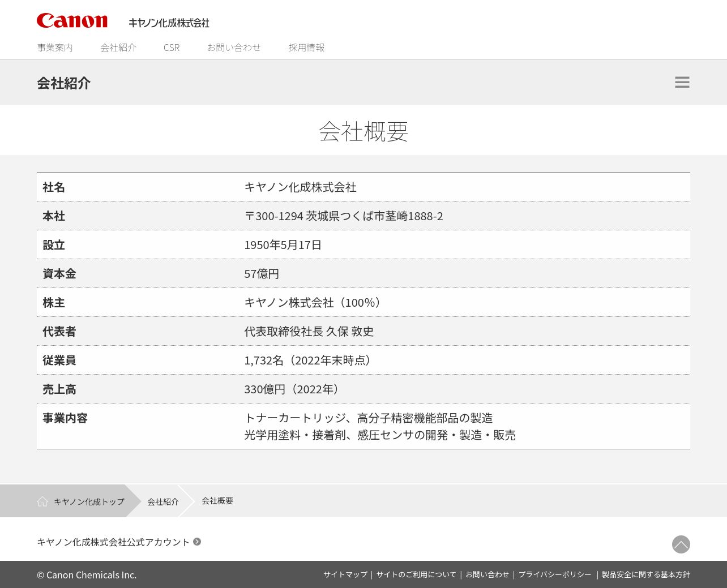Click キヤノン化成株式会社 value in 社名 row

pyautogui.click(x=301, y=187)
